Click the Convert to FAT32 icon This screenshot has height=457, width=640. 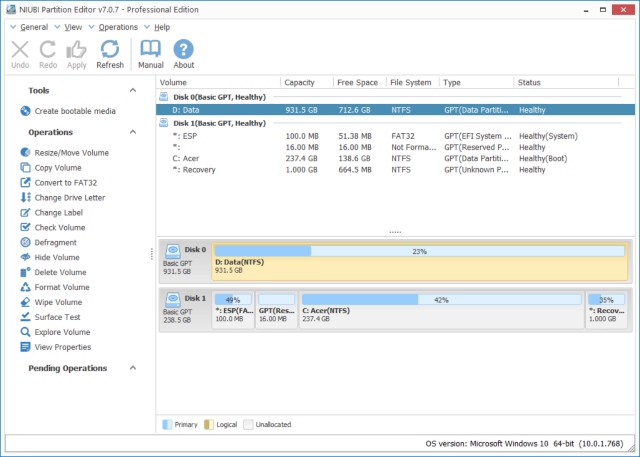click(x=25, y=182)
